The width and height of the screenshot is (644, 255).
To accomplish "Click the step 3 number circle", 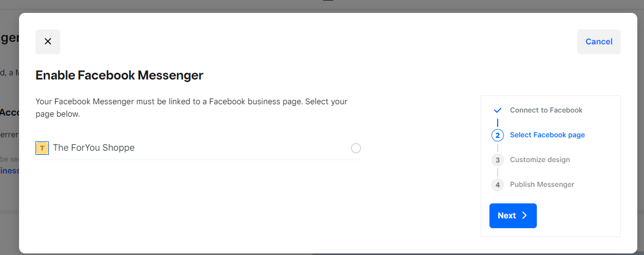I will [x=497, y=160].
